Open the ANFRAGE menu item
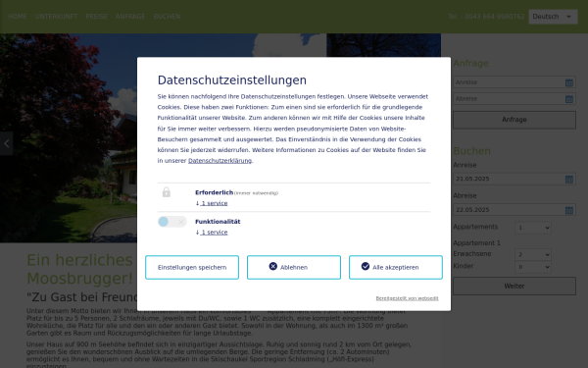Viewport: 588px width, 368px height. click(x=130, y=17)
